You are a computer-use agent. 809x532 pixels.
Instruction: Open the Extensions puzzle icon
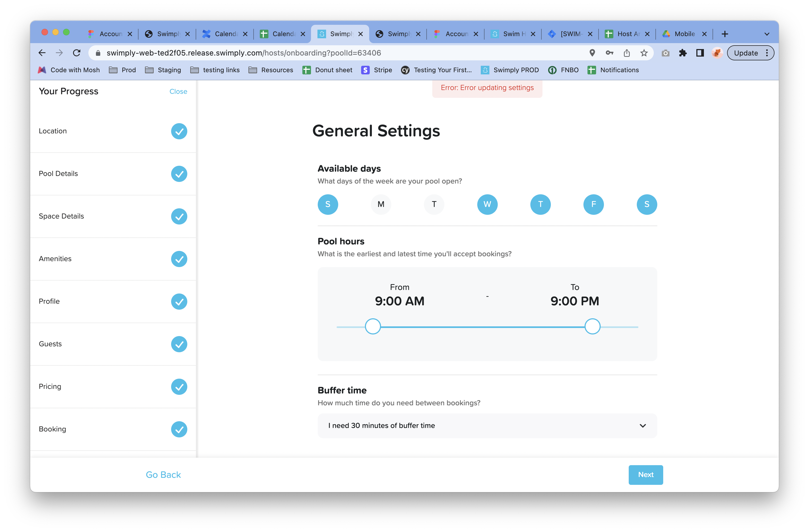click(683, 53)
